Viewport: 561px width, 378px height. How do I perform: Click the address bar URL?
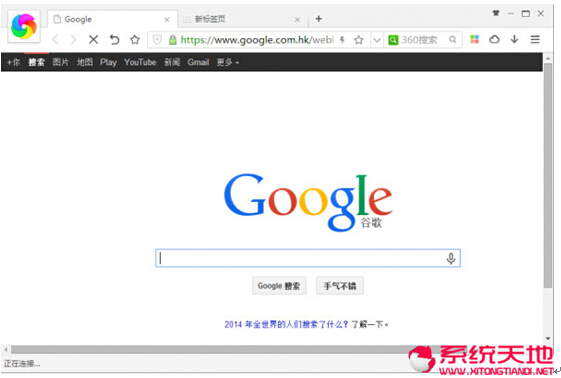pyautogui.click(x=257, y=40)
